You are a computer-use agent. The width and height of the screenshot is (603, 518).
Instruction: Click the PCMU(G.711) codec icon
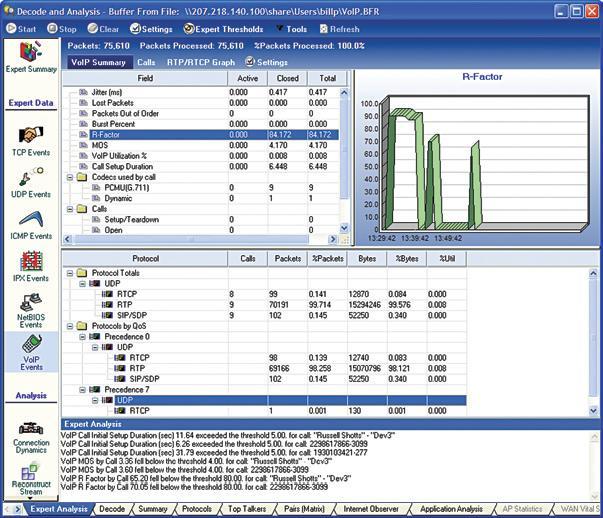(96, 188)
